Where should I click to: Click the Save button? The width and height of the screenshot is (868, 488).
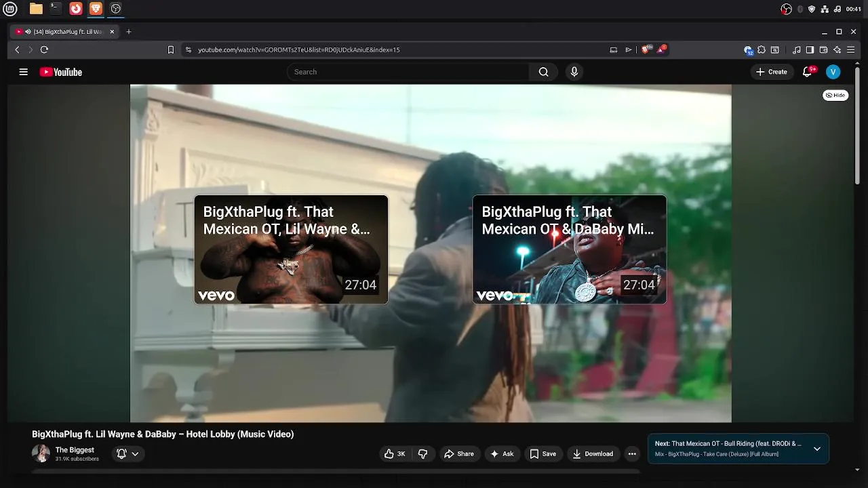pyautogui.click(x=543, y=454)
